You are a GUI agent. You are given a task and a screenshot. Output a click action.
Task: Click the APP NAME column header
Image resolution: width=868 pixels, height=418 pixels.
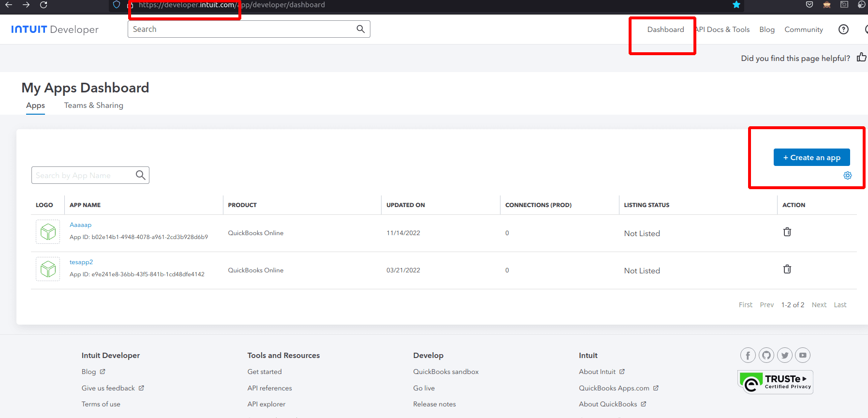(x=85, y=205)
